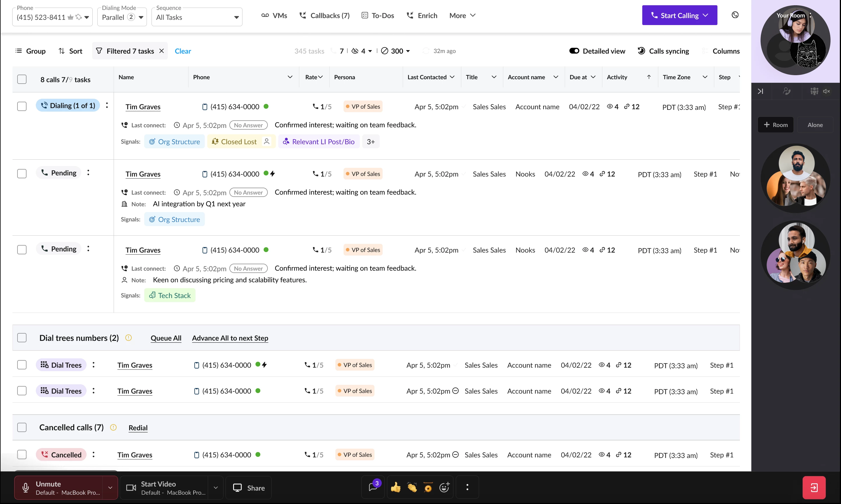Send a thumbs up reaction
This screenshot has height=504, width=841.
[396, 488]
